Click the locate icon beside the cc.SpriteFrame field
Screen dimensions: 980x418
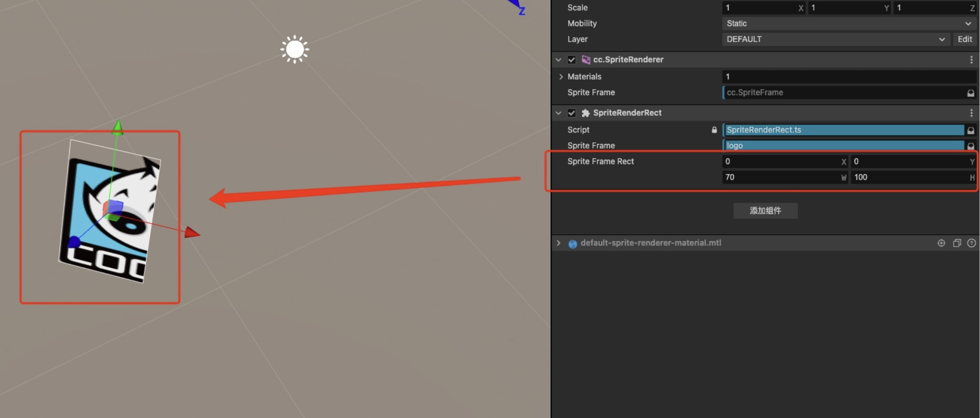coord(971,93)
